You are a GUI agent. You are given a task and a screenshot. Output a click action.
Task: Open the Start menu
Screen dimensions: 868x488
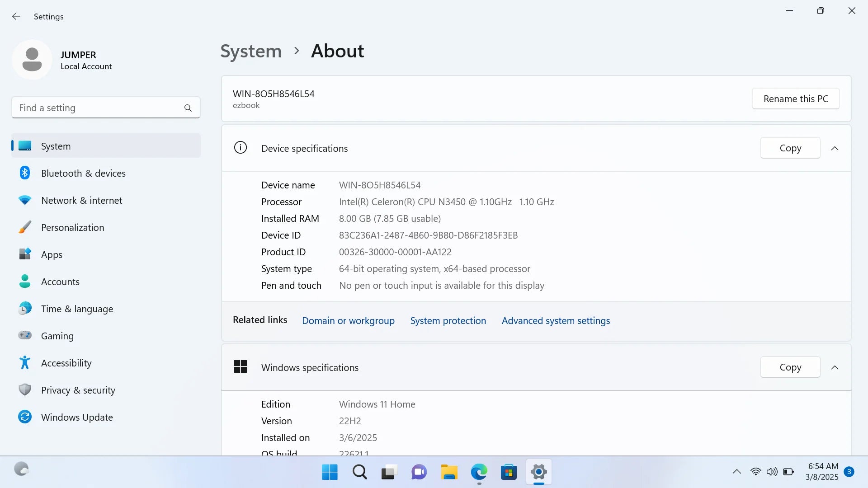pyautogui.click(x=330, y=472)
